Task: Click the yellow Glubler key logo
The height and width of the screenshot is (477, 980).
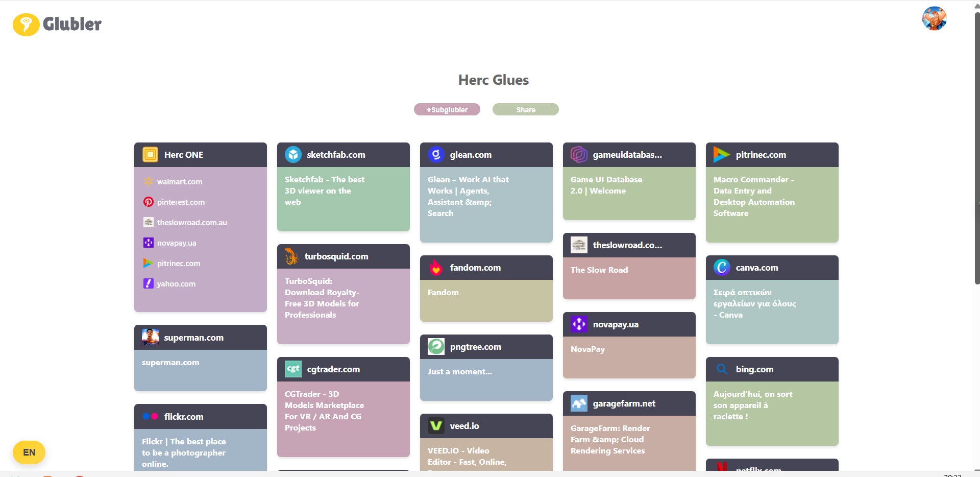Action: tap(27, 24)
